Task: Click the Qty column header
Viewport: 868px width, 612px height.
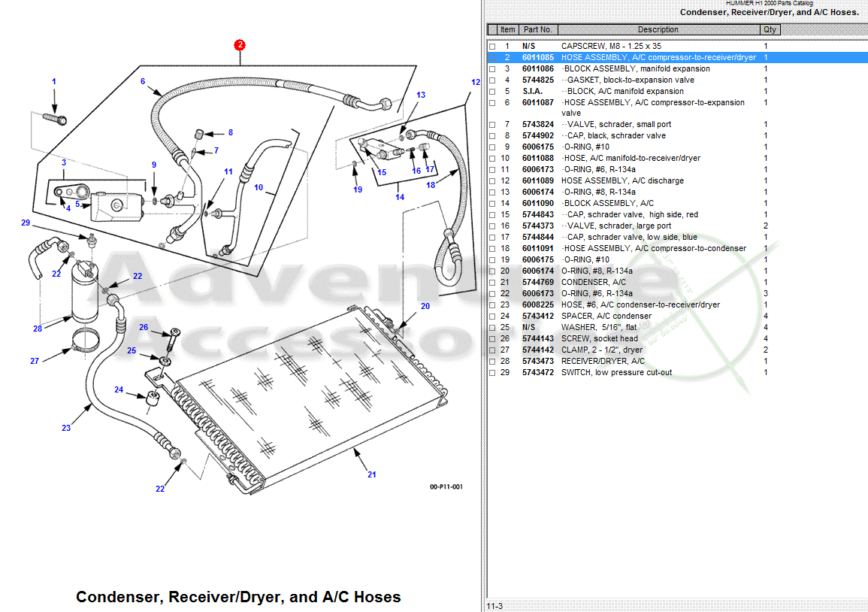Action: 769,29
